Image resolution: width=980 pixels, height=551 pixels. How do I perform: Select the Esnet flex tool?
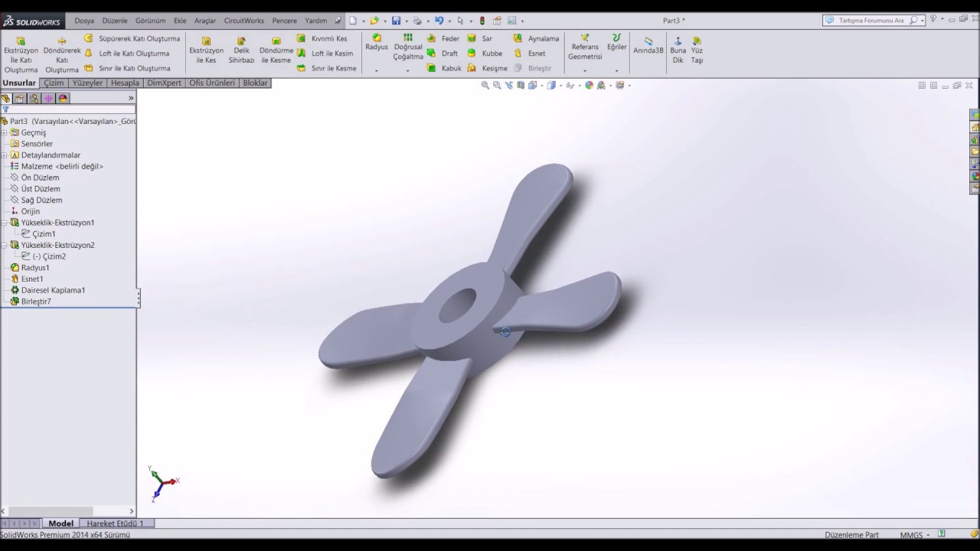[x=530, y=54]
